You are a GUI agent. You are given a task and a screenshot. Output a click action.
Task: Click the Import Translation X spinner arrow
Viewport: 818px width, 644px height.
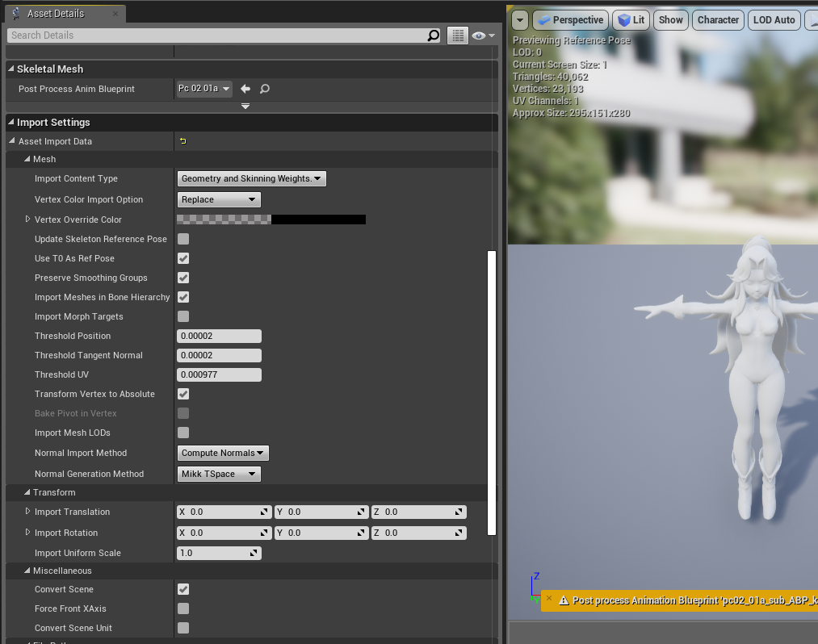click(264, 512)
